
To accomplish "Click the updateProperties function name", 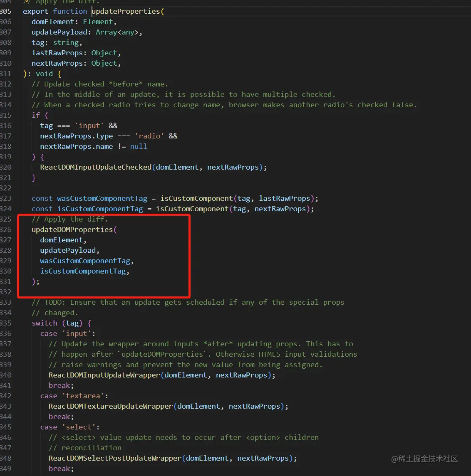I will [126, 11].
